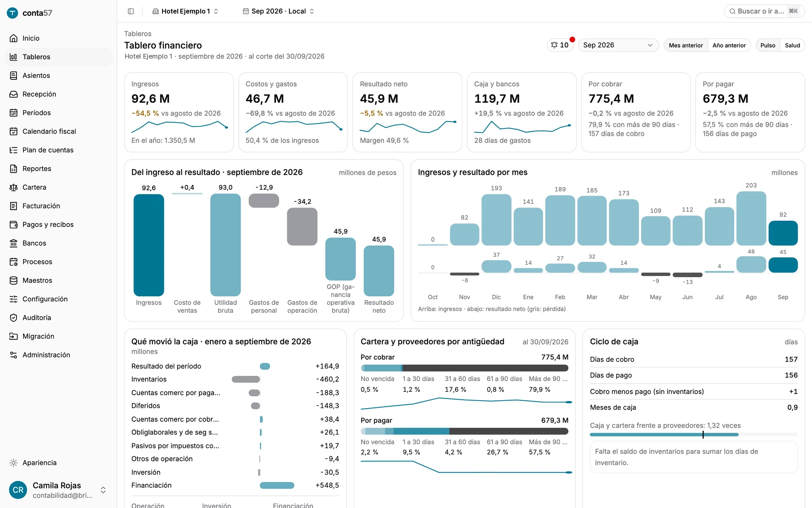This screenshot has width=812, height=508.
Task: Switch to Salud view
Action: (792, 45)
